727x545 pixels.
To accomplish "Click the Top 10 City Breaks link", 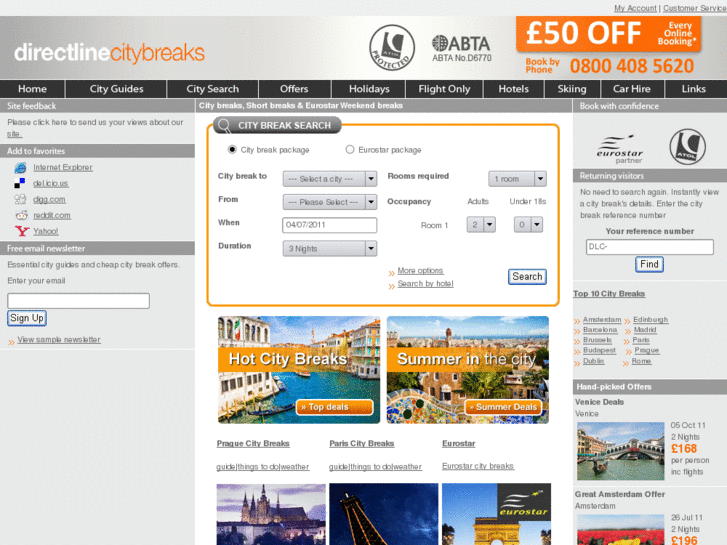I will [x=609, y=294].
